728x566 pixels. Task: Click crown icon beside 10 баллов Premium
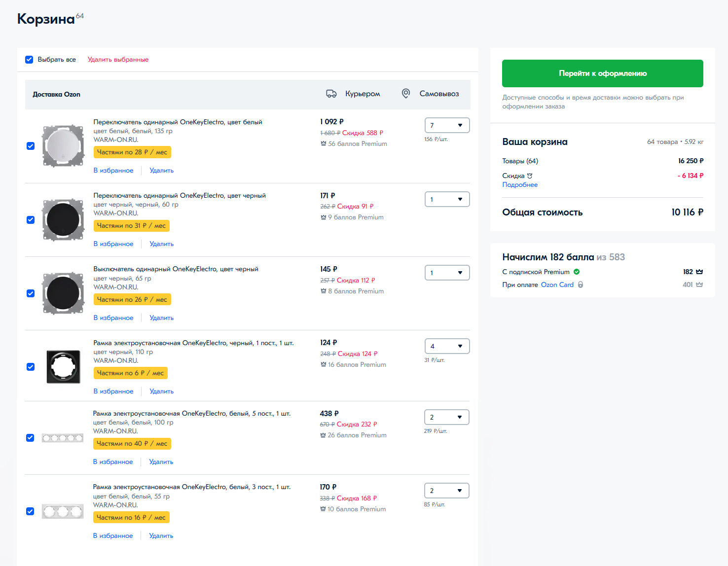(x=323, y=509)
